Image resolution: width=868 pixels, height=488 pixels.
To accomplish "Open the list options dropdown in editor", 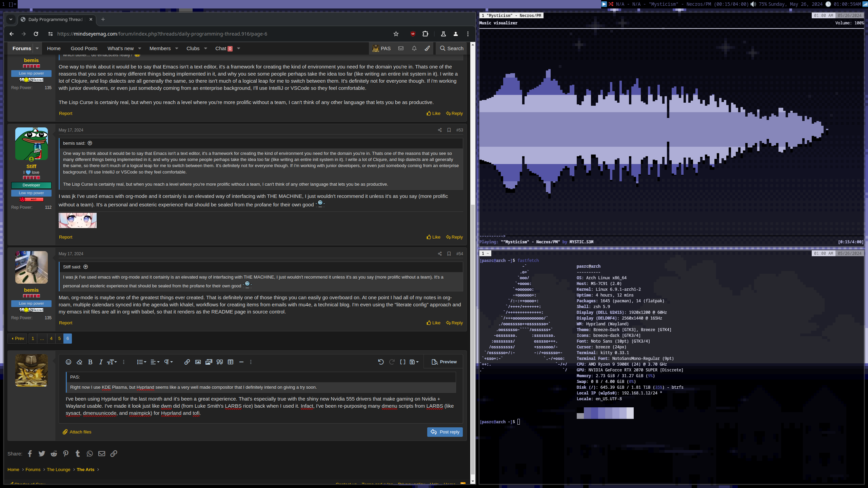I will tap(141, 362).
